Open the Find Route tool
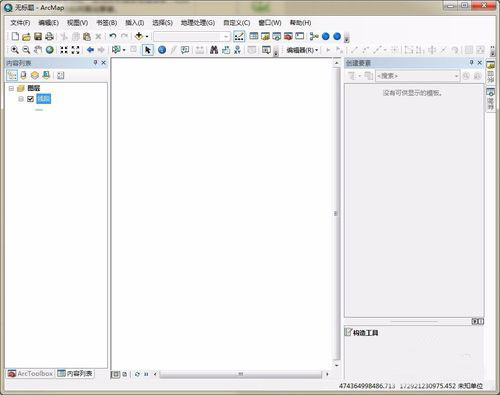 point(226,50)
